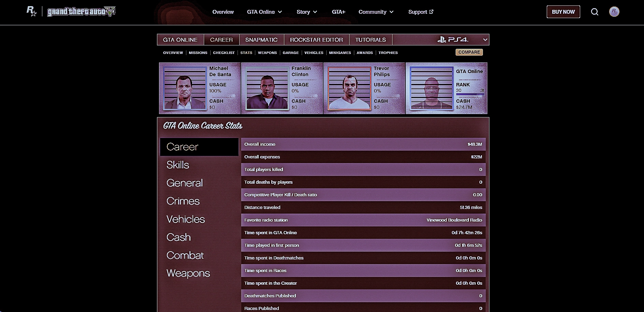Image resolution: width=644 pixels, height=312 pixels.
Task: Switch to the ROCKSTAR EDITOR tab
Action: tap(316, 40)
